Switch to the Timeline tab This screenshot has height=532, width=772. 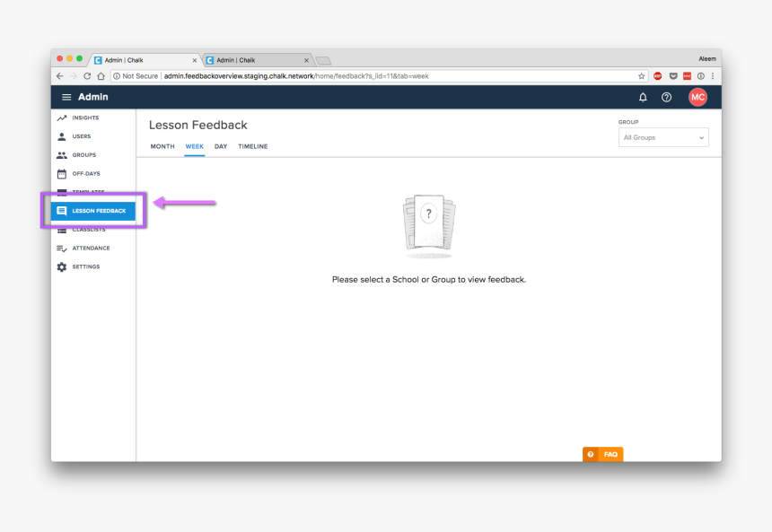coord(252,146)
